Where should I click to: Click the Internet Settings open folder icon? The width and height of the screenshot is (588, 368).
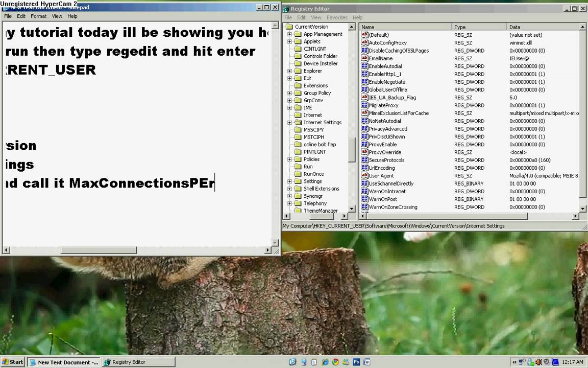[298, 123]
